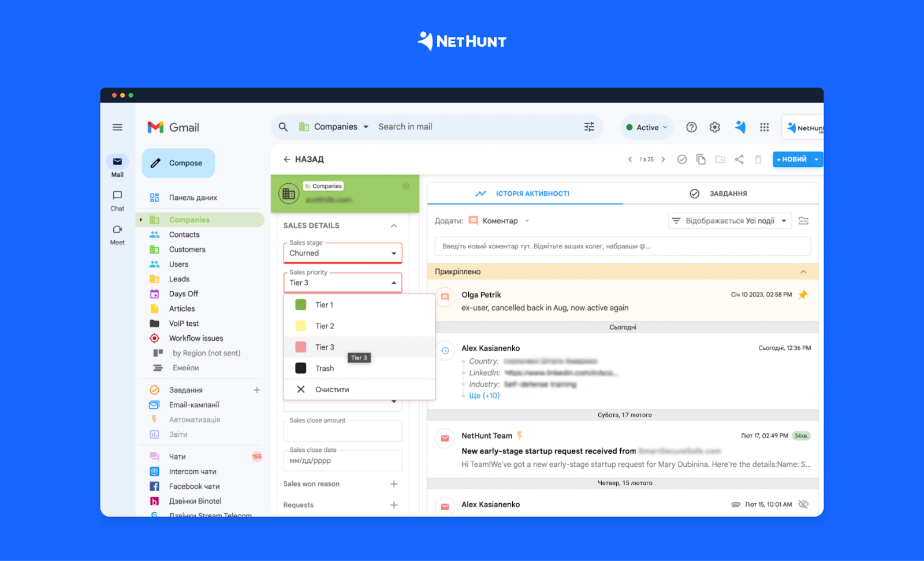Click the move to folder icon
This screenshot has height=561, width=924.
pyautogui.click(x=720, y=159)
